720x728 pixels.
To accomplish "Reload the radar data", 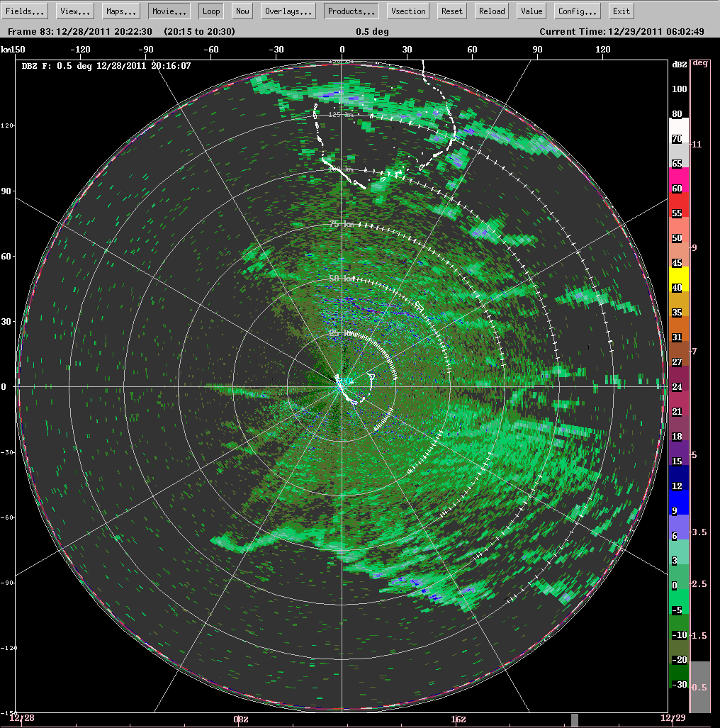I will [491, 10].
